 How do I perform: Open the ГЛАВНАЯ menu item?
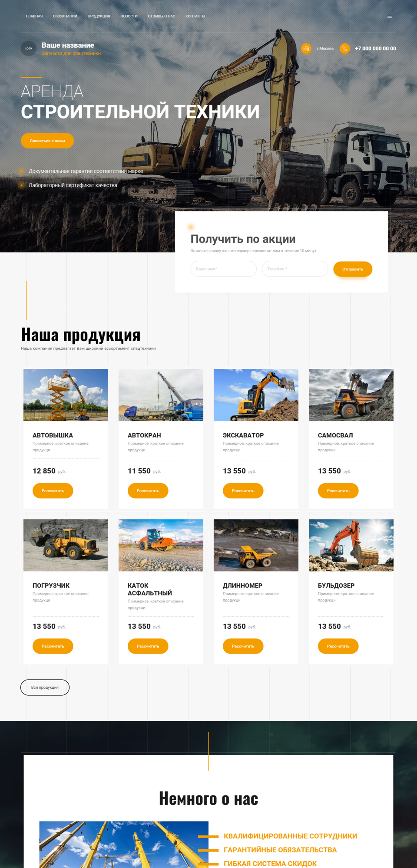coord(34,16)
